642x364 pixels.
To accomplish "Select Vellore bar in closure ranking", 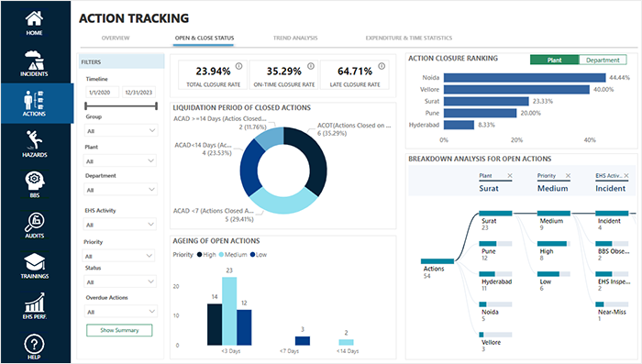I will tap(516, 90).
